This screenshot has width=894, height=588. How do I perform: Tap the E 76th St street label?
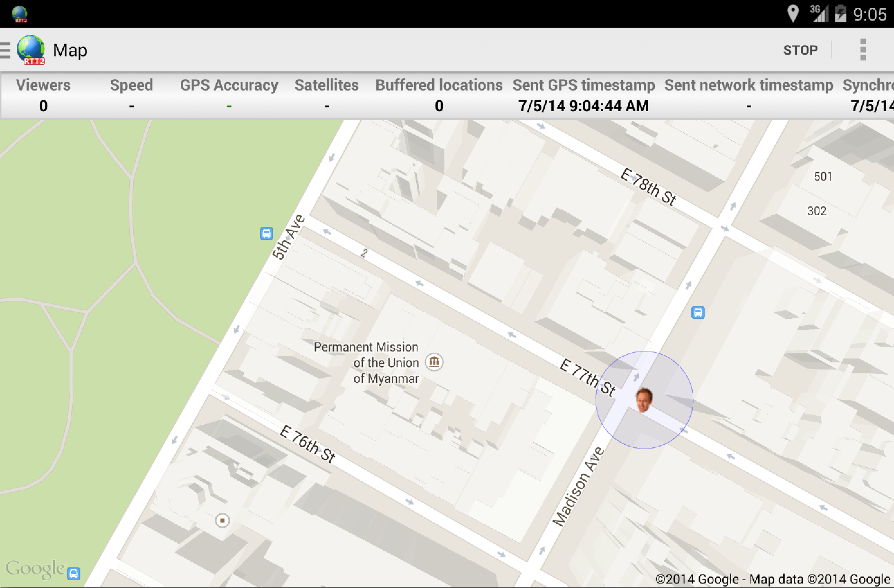[x=308, y=444]
